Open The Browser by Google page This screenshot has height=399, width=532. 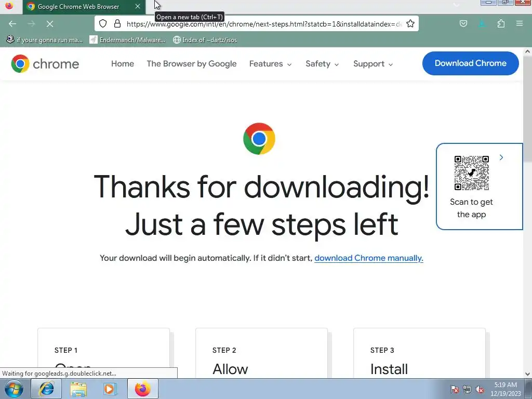pyautogui.click(x=192, y=64)
